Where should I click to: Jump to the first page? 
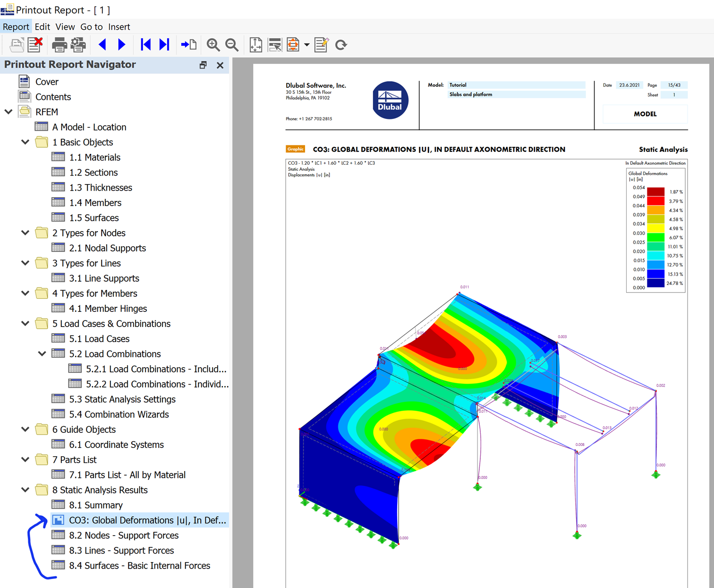(x=145, y=45)
